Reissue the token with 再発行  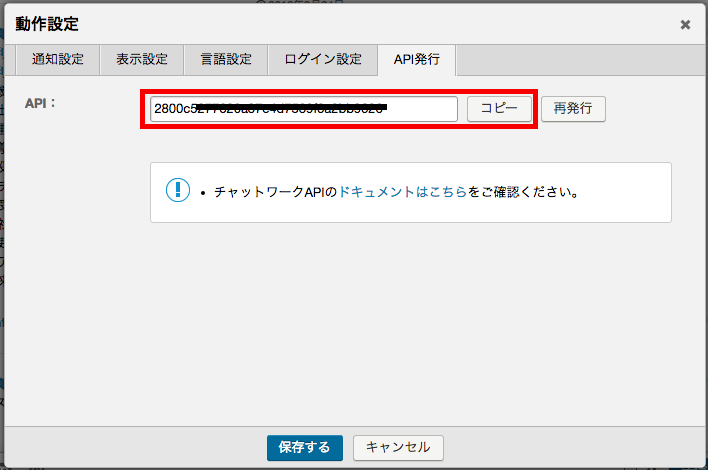573,108
